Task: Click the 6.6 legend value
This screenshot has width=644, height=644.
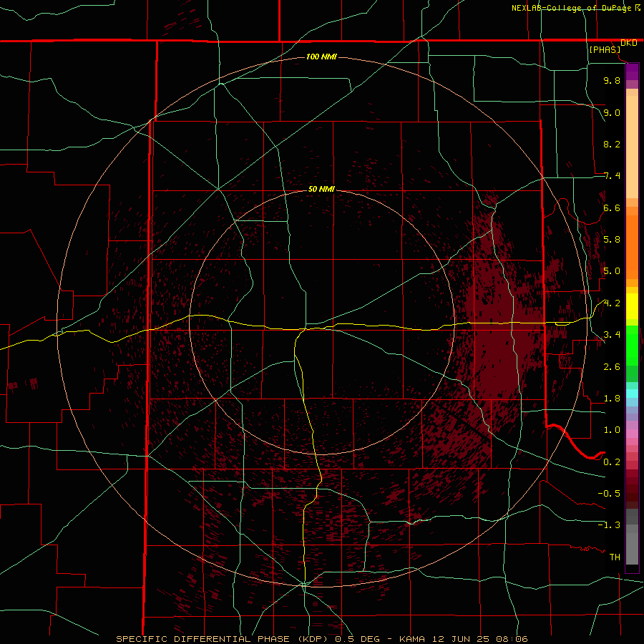Action: tap(612, 208)
